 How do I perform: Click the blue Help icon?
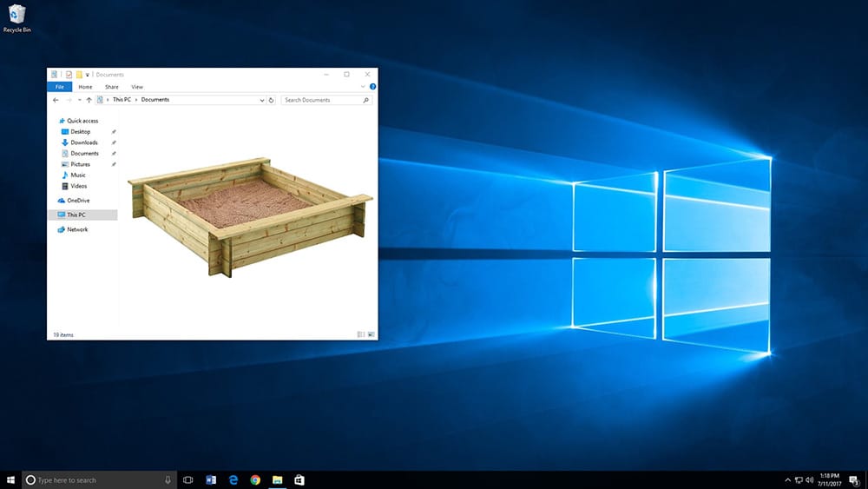(372, 86)
